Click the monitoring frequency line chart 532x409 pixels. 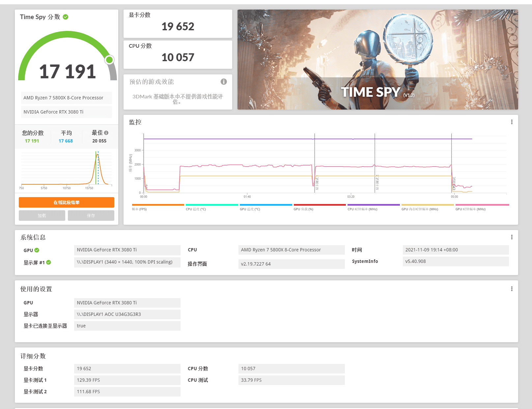[324, 163]
